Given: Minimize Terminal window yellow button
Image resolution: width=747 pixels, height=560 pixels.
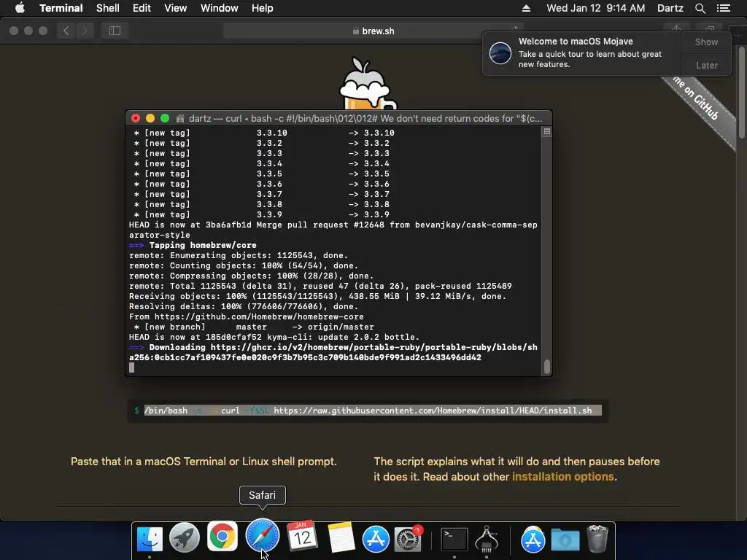Looking at the screenshot, I should [x=150, y=118].
